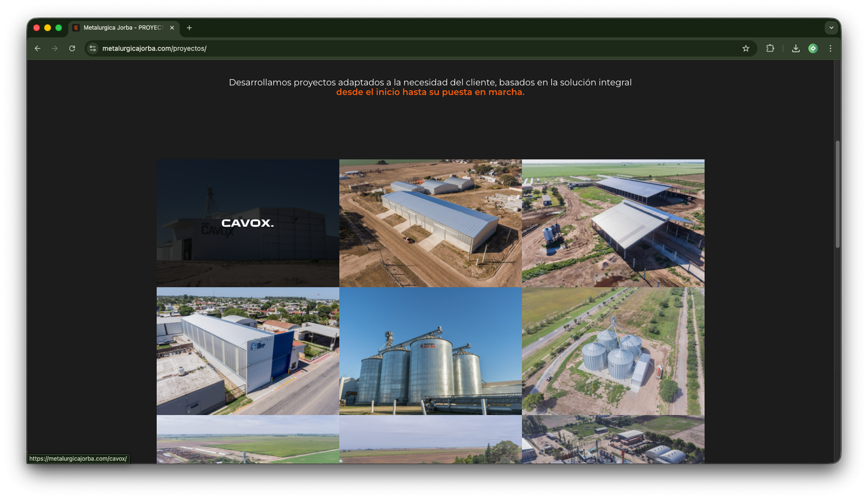Click the address bar URL
Screen dimensions: 868x499
click(x=154, y=48)
